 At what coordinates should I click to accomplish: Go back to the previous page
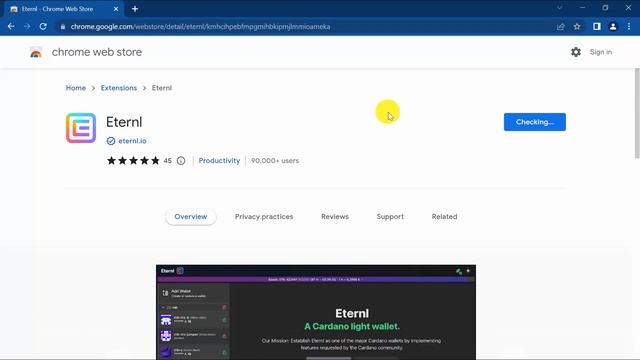tap(11, 27)
